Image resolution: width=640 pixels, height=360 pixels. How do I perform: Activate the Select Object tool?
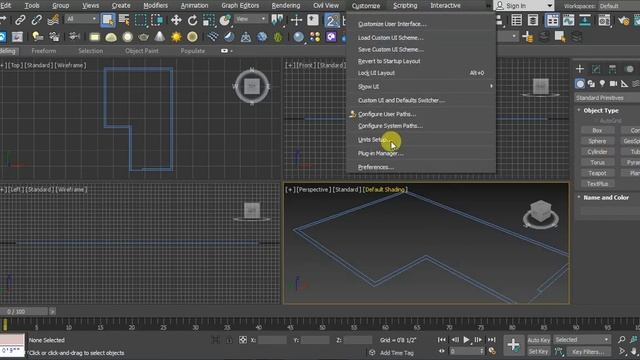tap(108, 20)
